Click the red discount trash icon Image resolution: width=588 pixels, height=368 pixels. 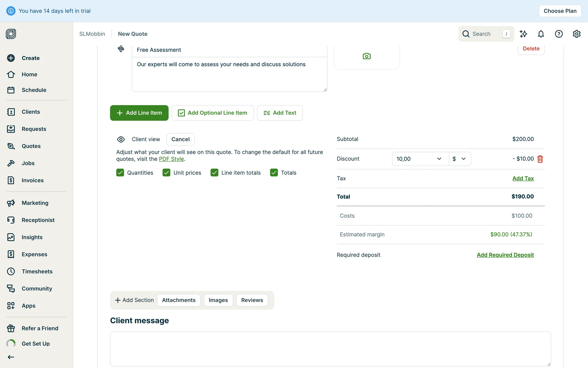pyautogui.click(x=540, y=159)
